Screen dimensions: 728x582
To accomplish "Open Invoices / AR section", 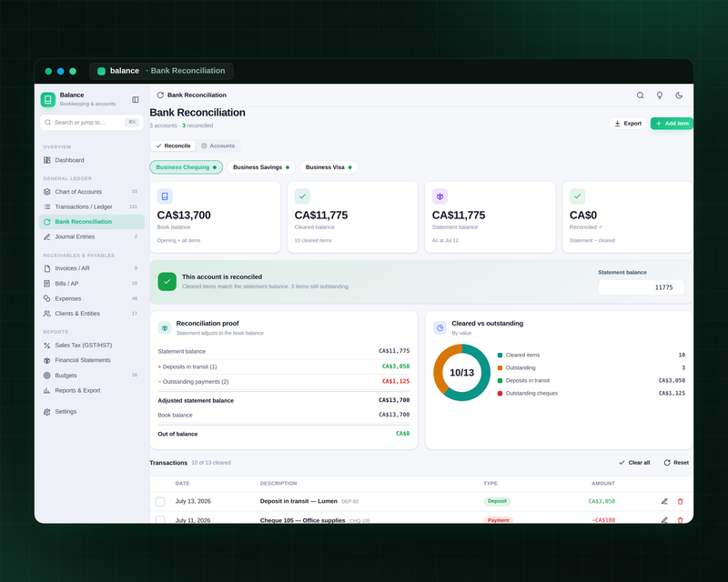I will [92, 268].
